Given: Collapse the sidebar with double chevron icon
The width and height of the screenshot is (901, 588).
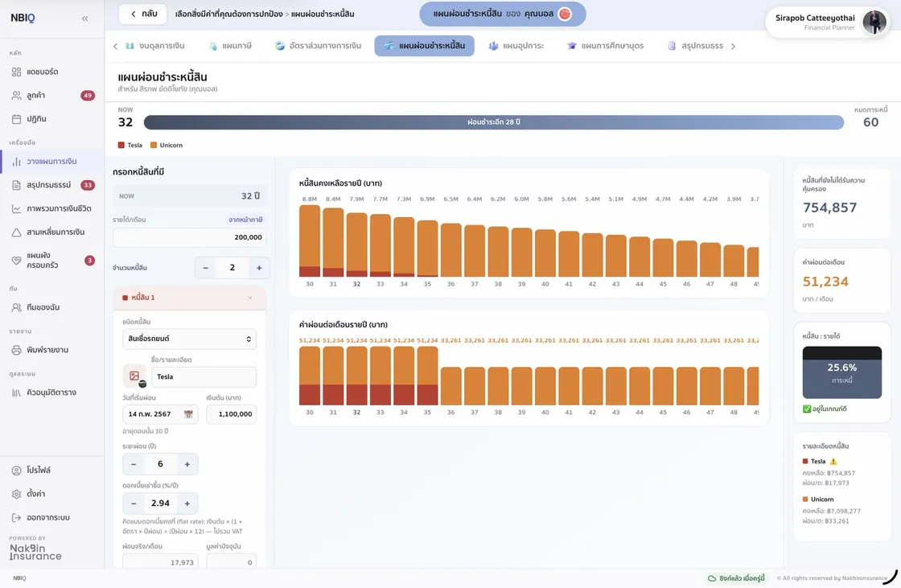Looking at the screenshot, I should point(85,19).
